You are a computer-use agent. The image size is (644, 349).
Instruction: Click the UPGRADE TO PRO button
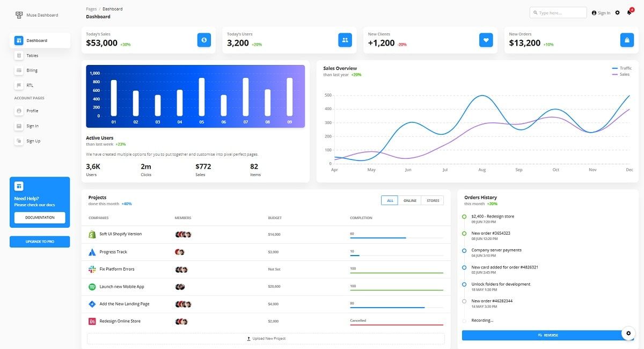(x=39, y=242)
